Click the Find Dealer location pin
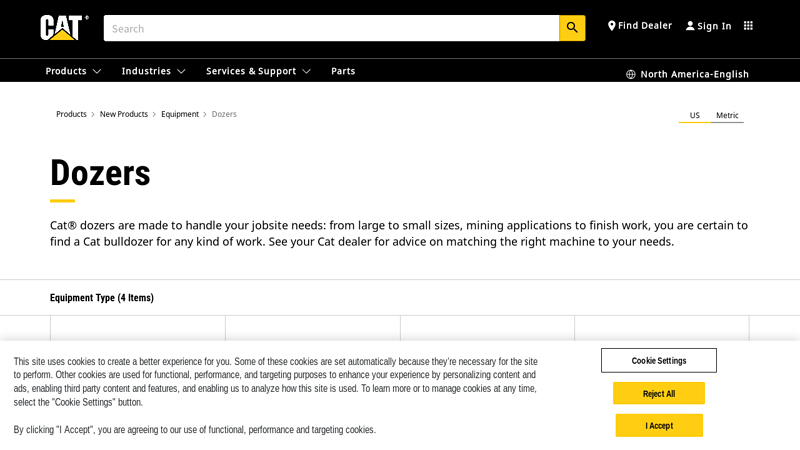The height and width of the screenshot is (450, 800). [x=612, y=26]
